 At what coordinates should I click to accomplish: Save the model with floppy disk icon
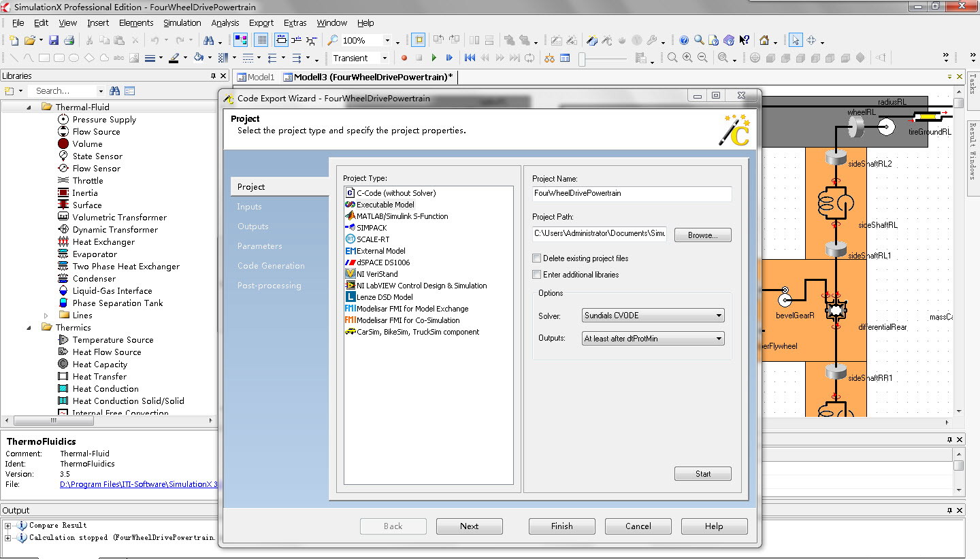[53, 41]
